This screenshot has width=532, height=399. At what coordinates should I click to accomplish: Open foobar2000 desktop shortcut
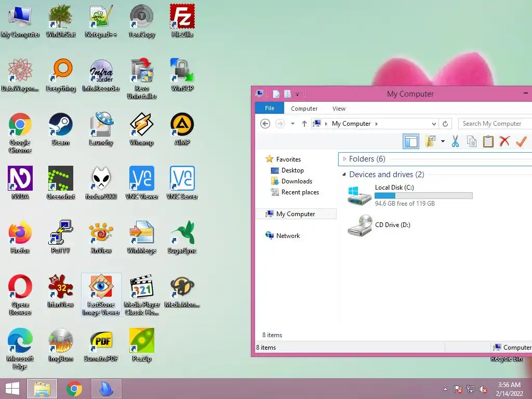pos(101,182)
